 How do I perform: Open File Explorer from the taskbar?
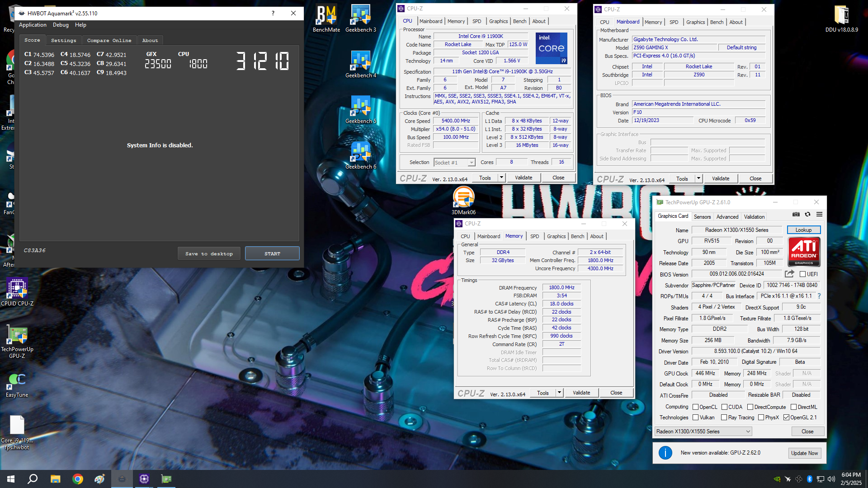click(55, 479)
